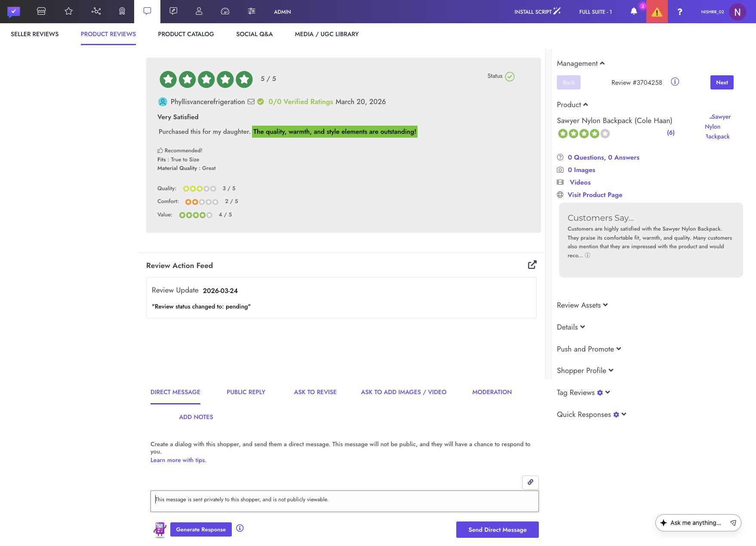Screen dimensions: 756x546
Task: Click the Next review button
Action: [x=722, y=83]
